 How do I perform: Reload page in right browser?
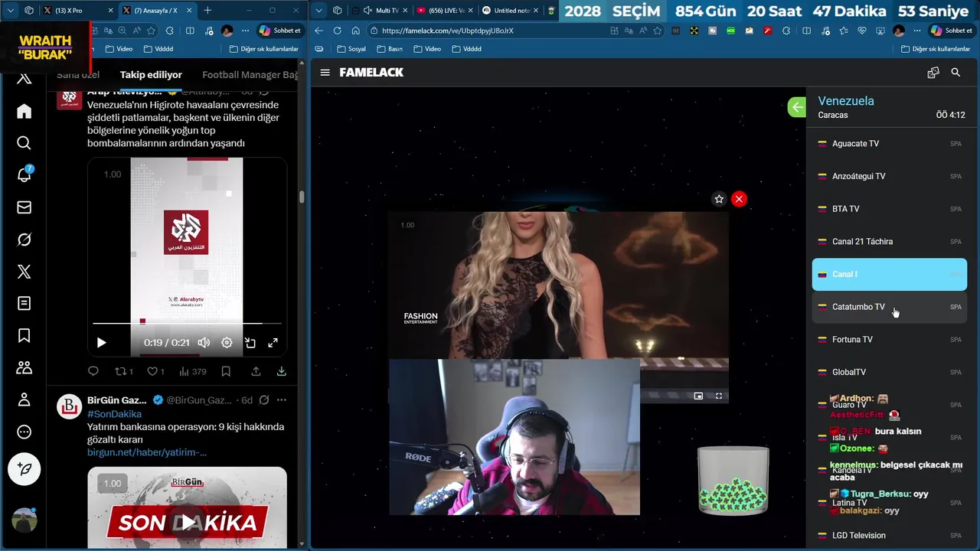[337, 31]
